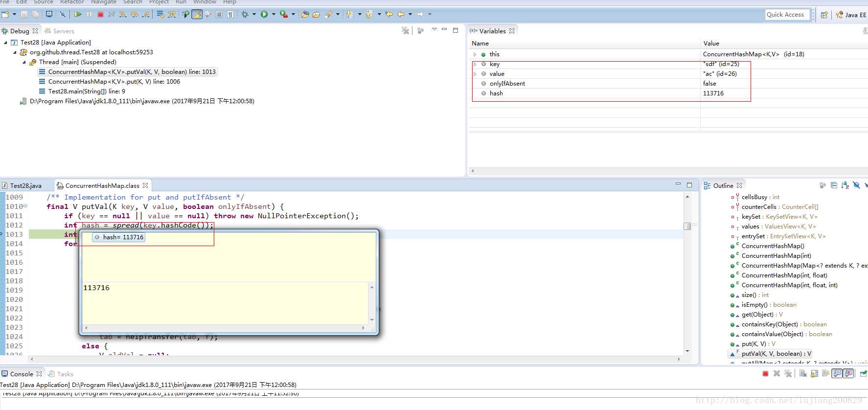The height and width of the screenshot is (410, 868).
Task: Toggle Show Console on Standard Out change
Action: [x=837, y=373]
